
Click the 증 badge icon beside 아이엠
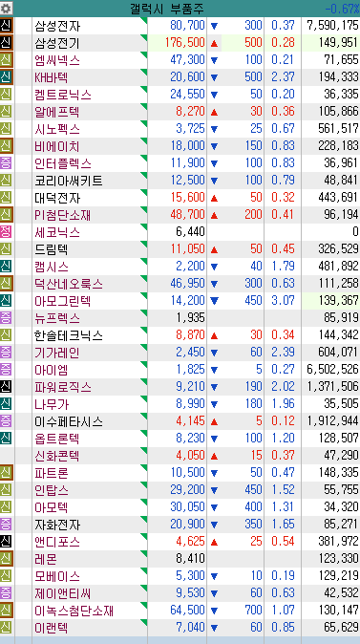click(x=6, y=369)
